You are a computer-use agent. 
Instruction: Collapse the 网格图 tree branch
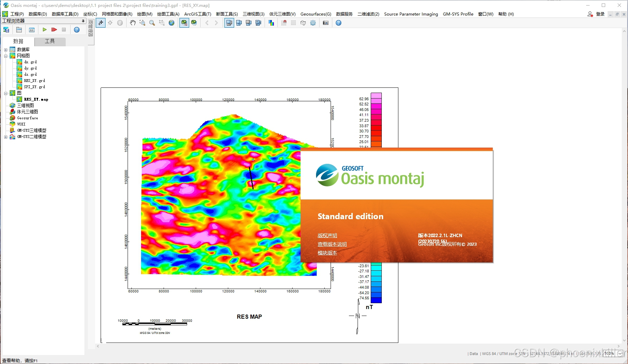(6, 56)
